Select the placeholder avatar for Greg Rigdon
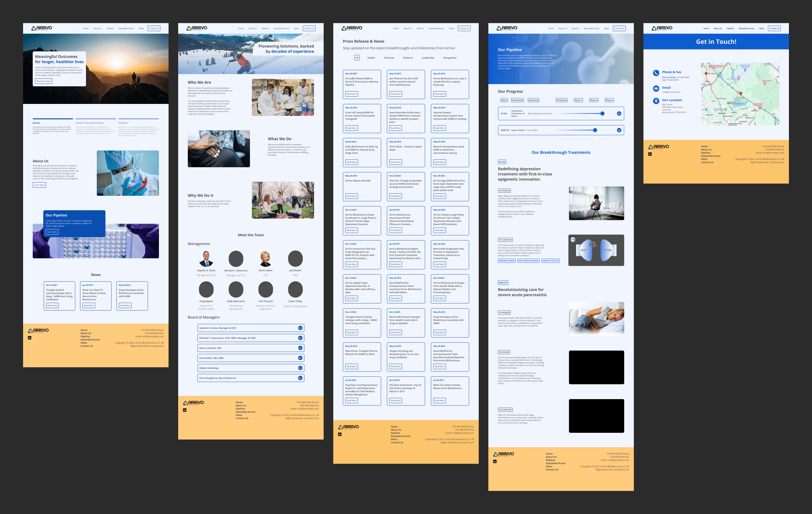The image size is (812, 514). point(206,290)
